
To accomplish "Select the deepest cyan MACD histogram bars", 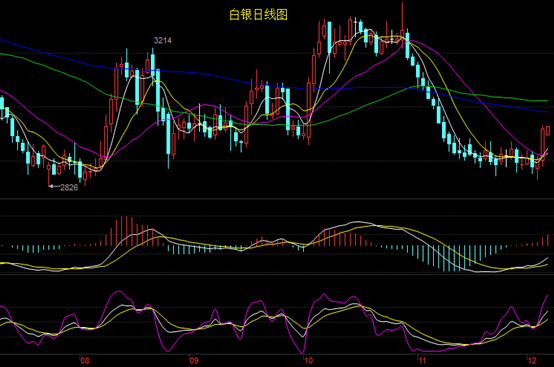I will point(449,259).
